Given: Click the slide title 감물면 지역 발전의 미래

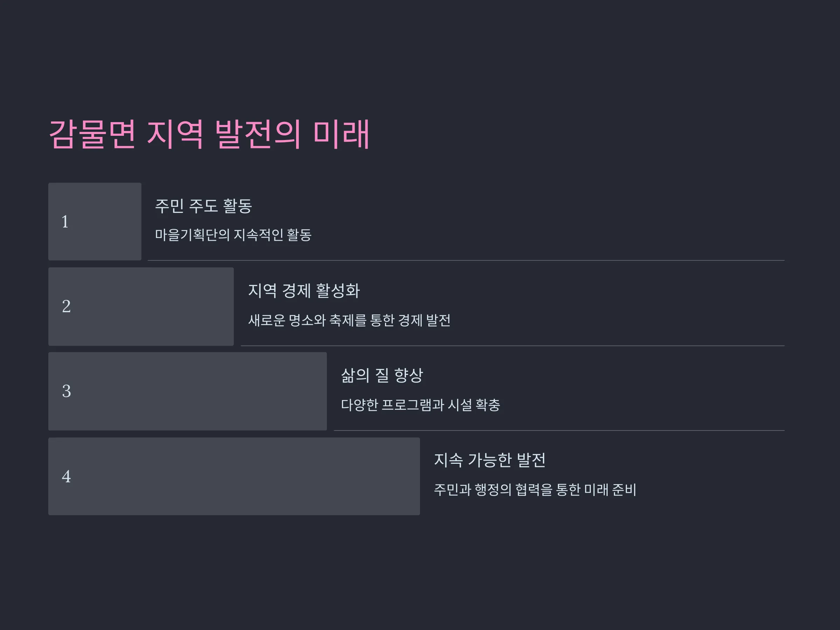Looking at the screenshot, I should (209, 134).
